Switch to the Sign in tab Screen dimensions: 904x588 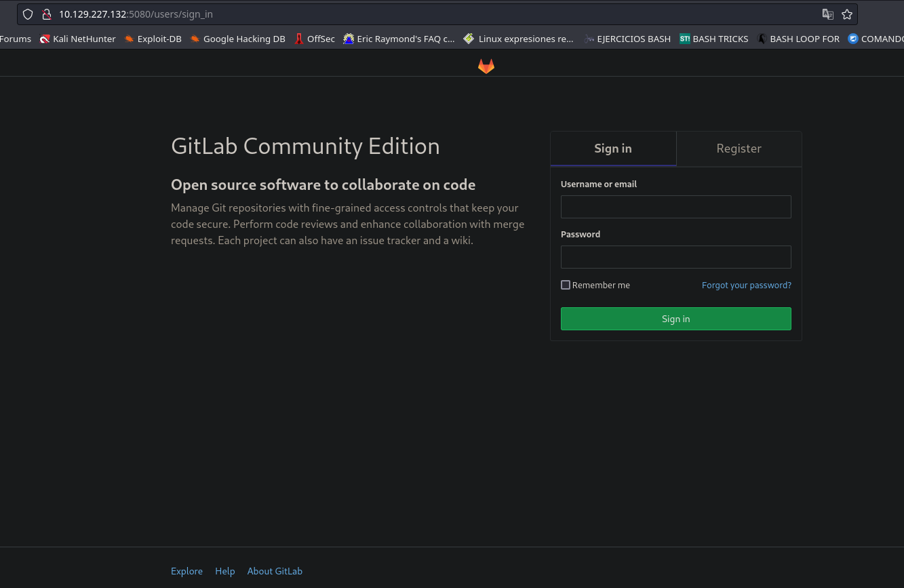coord(613,149)
